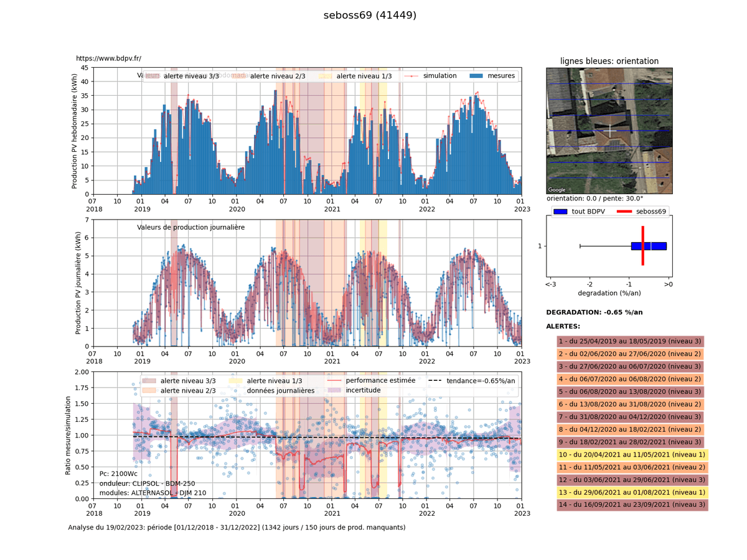
Task: Click the blue 'mesures' legend swatch
Action: click(x=476, y=76)
